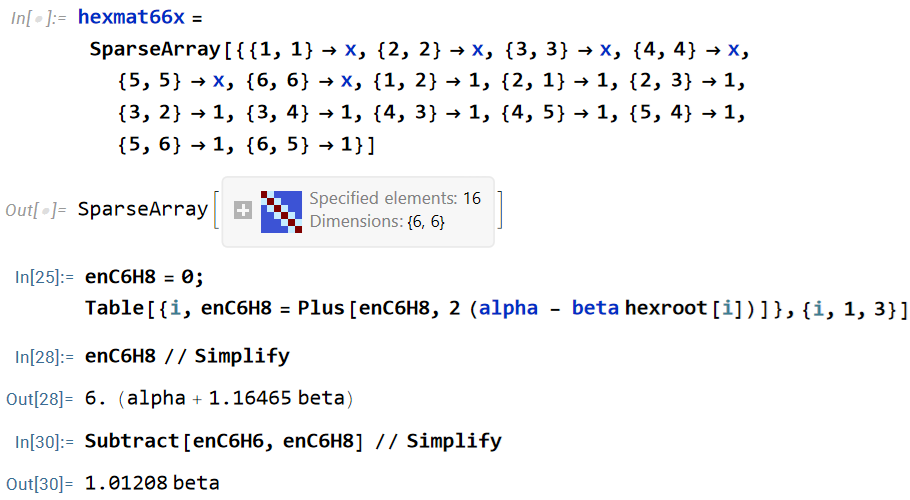Click the 6. (alpha + 1.16465 beta) output

click(219, 398)
